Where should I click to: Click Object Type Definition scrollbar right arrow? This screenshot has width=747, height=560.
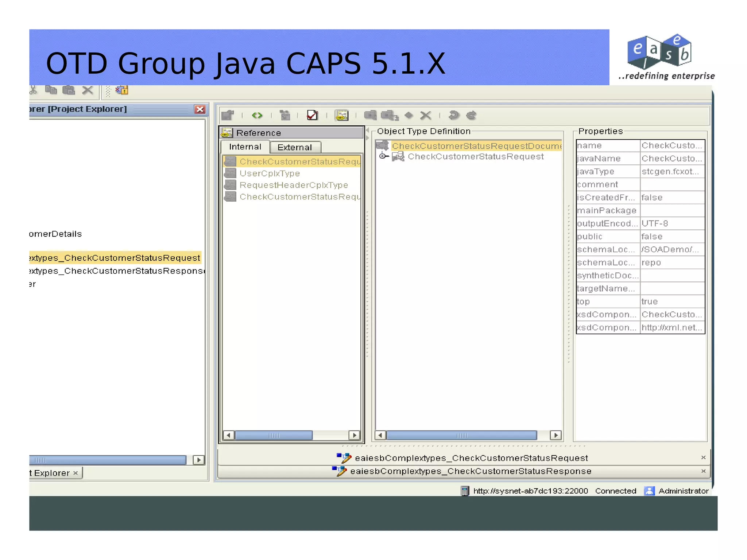(556, 435)
